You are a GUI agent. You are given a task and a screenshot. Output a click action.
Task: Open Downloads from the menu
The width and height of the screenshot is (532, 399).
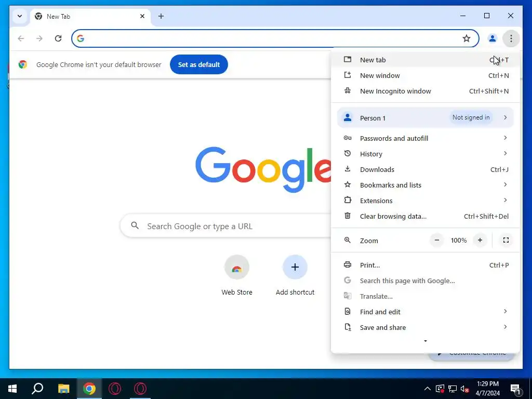pyautogui.click(x=425, y=169)
